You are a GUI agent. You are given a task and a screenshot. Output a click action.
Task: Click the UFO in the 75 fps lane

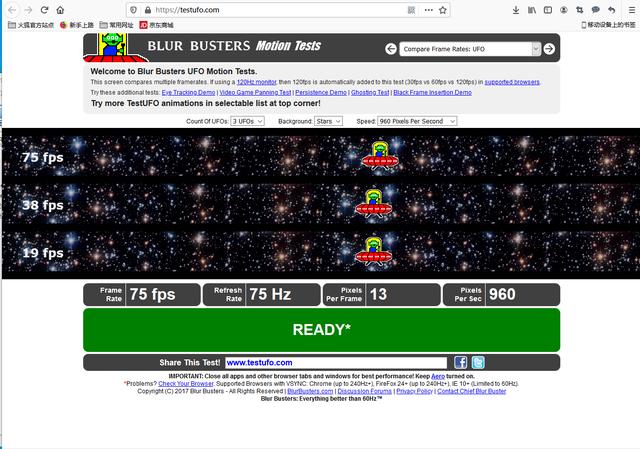[380, 156]
